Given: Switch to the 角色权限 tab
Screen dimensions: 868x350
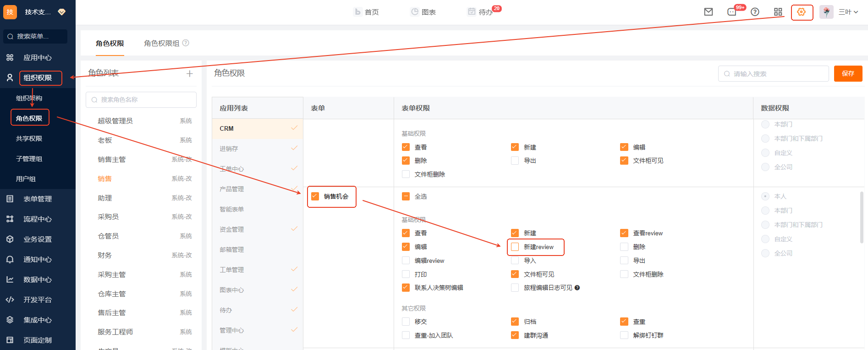Looking at the screenshot, I should coord(110,43).
